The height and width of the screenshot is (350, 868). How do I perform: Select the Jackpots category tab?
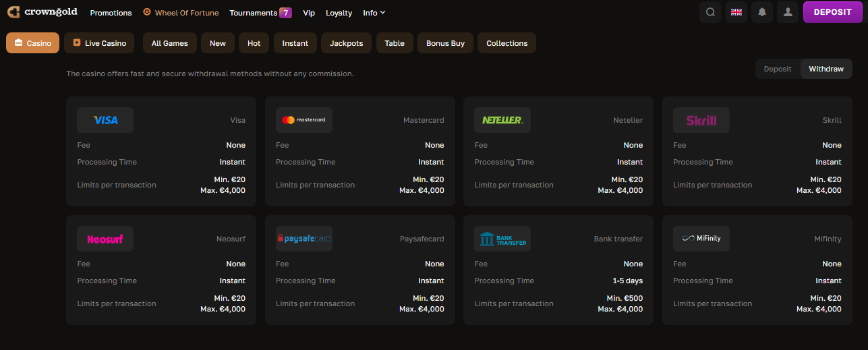pos(346,43)
